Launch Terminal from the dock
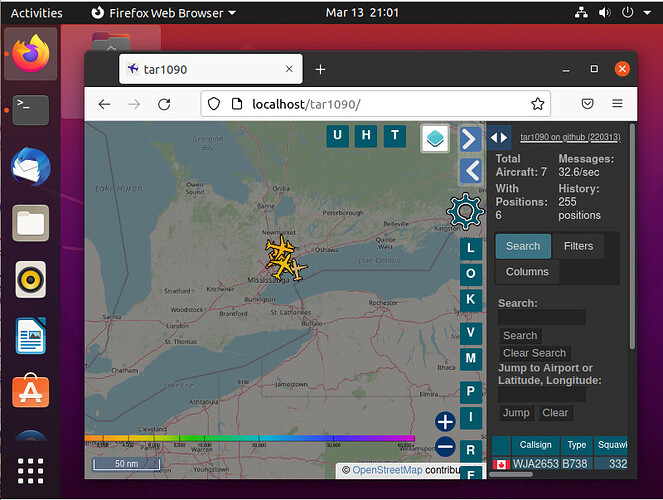Image resolution: width=663 pixels, height=500 pixels. (30, 110)
